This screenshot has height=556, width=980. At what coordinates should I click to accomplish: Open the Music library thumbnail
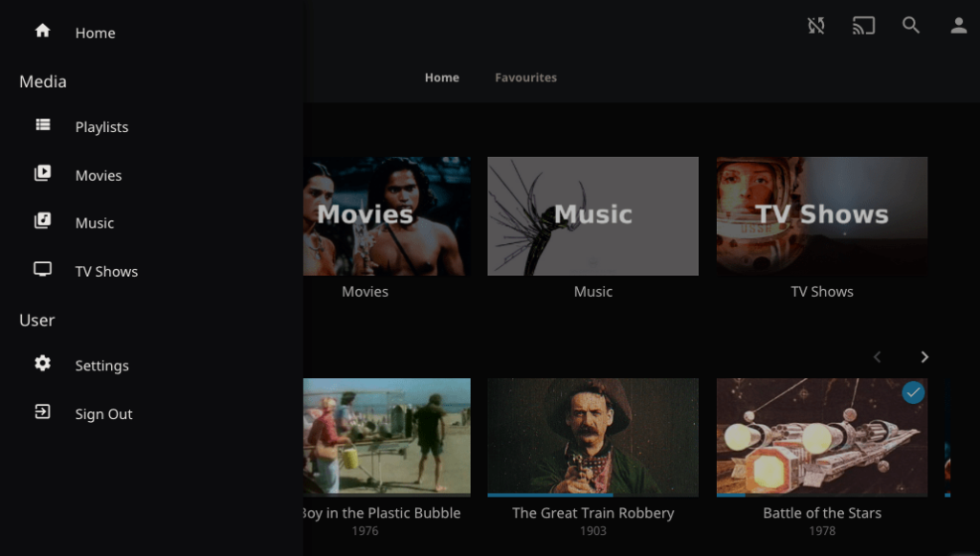(592, 215)
